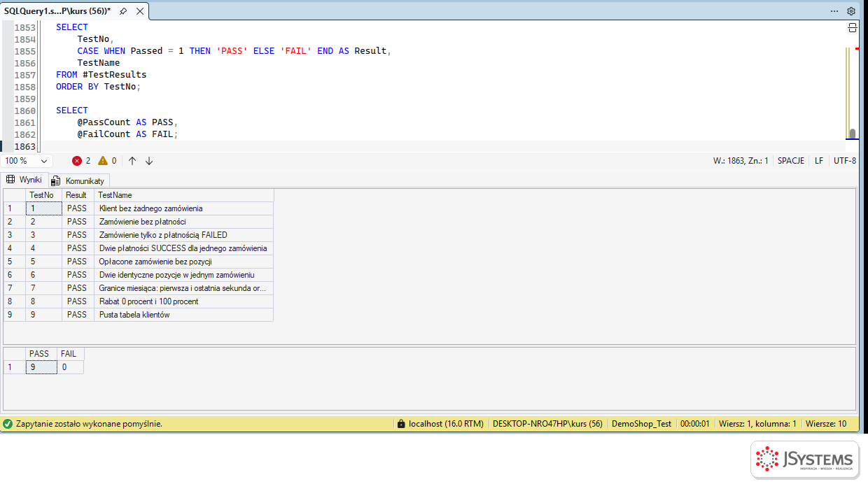Viewport: 868px width, 484px height.
Task: Click the red error count icon
Action: 77,161
